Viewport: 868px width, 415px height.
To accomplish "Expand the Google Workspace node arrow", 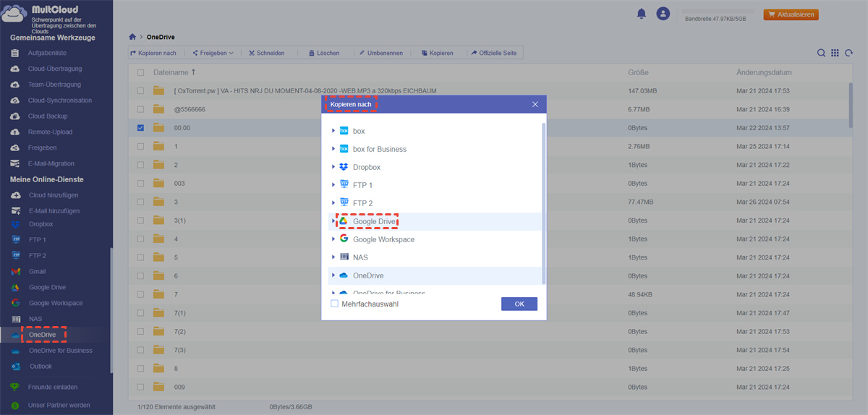I will [x=333, y=239].
